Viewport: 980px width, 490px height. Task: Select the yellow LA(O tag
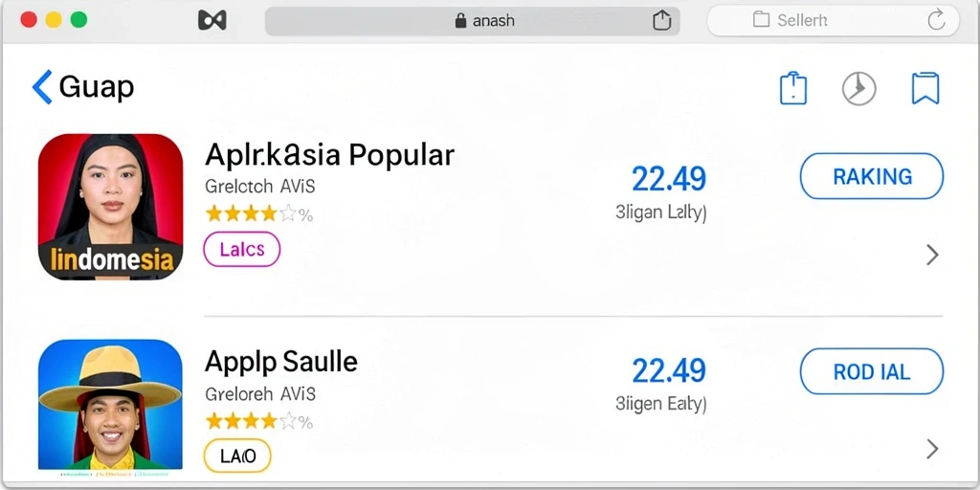coord(237,456)
